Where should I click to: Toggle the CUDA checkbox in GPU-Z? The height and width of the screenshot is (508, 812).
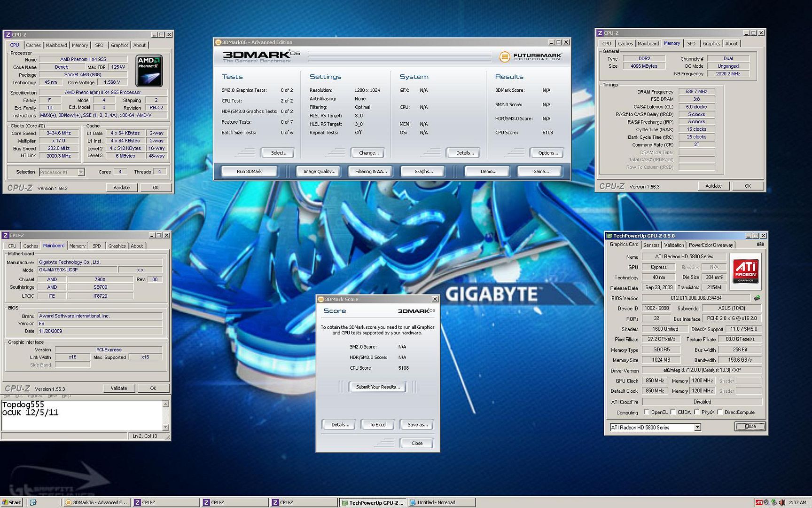(x=673, y=412)
